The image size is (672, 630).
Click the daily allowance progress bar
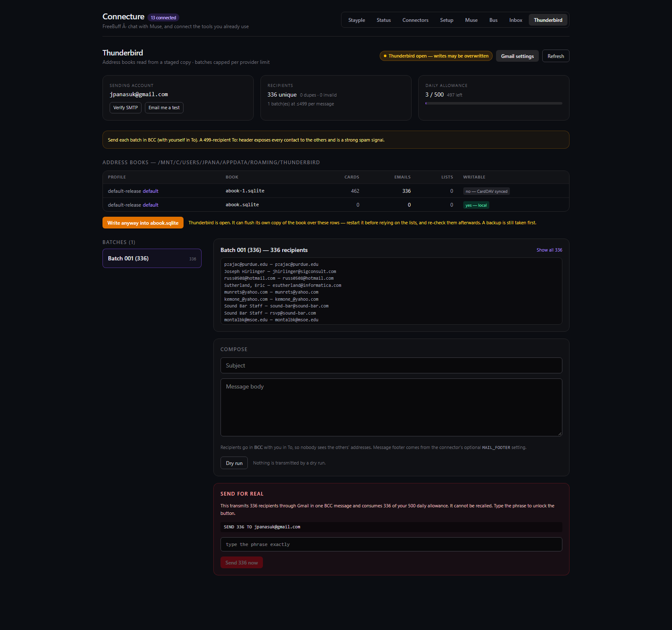494,103
